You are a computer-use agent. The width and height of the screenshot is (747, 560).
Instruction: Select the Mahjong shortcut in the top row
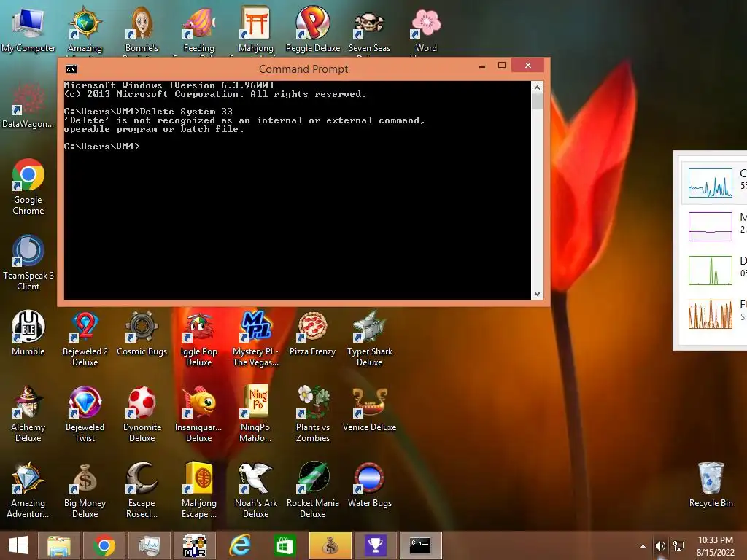click(256, 29)
